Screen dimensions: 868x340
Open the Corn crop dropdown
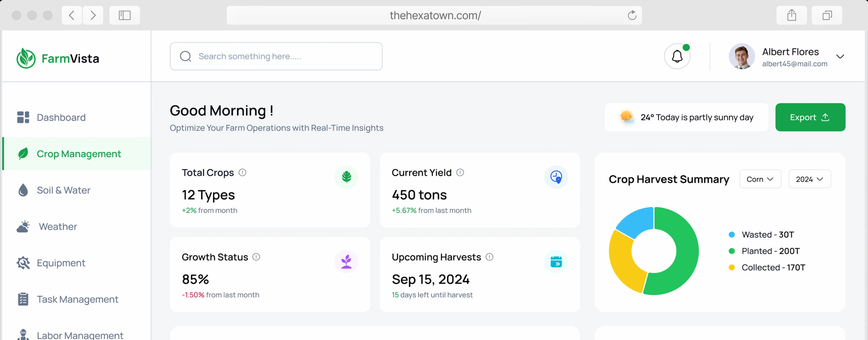760,179
